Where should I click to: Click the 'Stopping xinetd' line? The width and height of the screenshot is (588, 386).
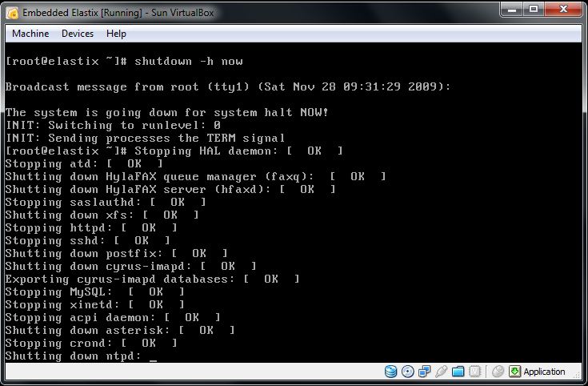pyautogui.click(x=95, y=304)
